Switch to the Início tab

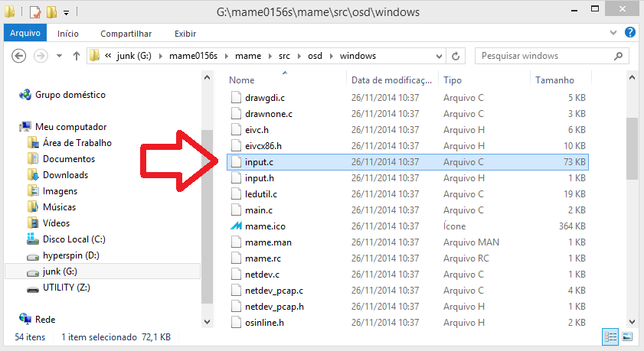[x=67, y=34]
